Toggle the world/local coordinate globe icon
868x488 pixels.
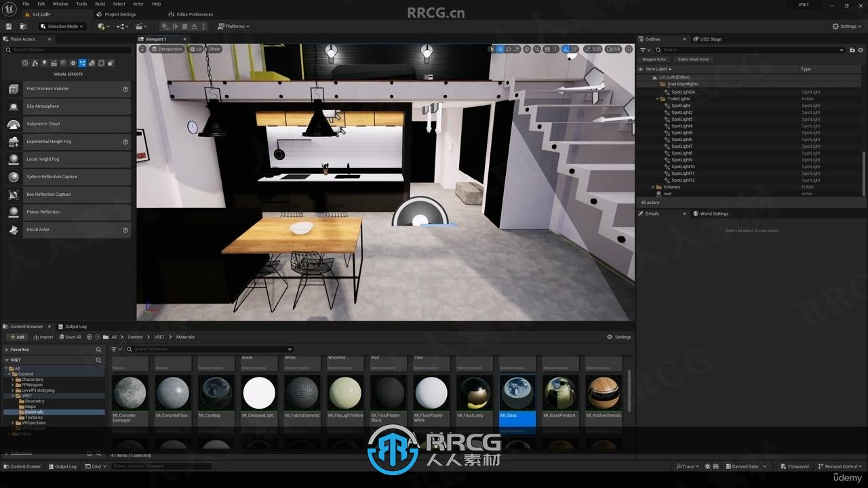click(527, 49)
